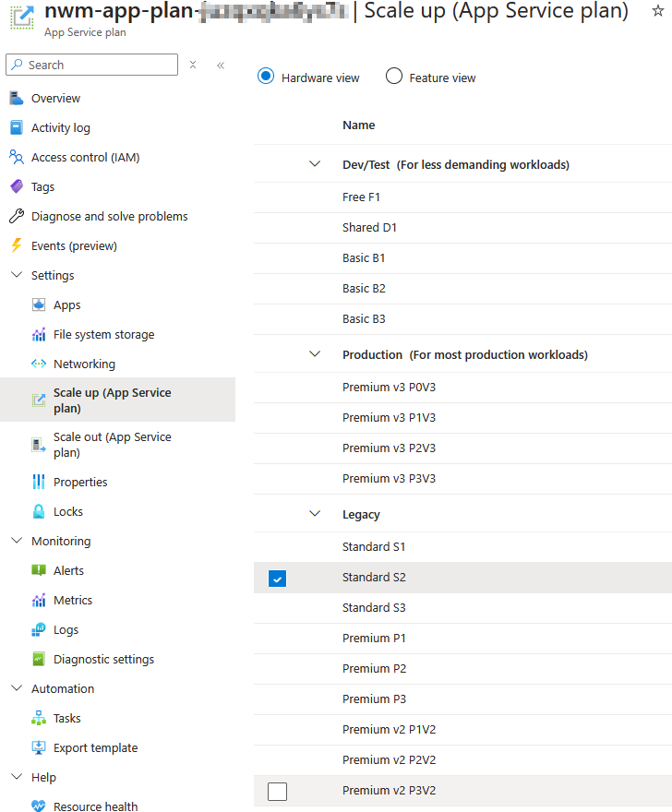Collapse the Help section in sidebar

pos(17,776)
